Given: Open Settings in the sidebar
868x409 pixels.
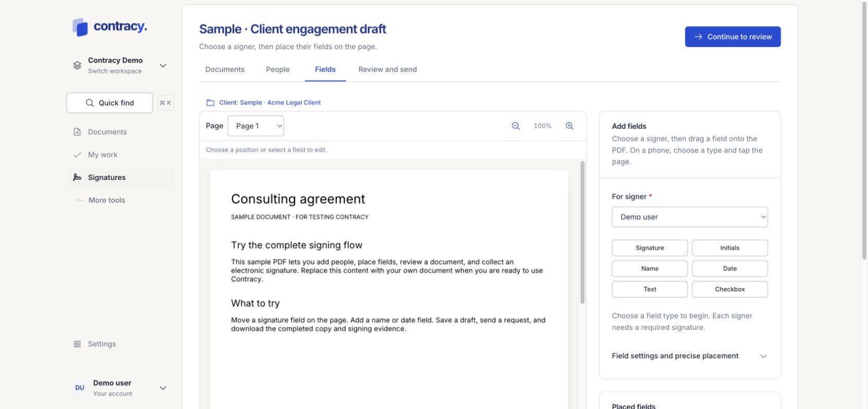Looking at the screenshot, I should point(120,344).
